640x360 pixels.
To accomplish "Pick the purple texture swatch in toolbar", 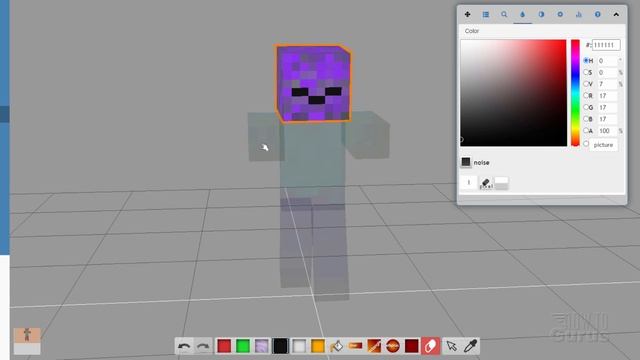I will pos(262,346).
